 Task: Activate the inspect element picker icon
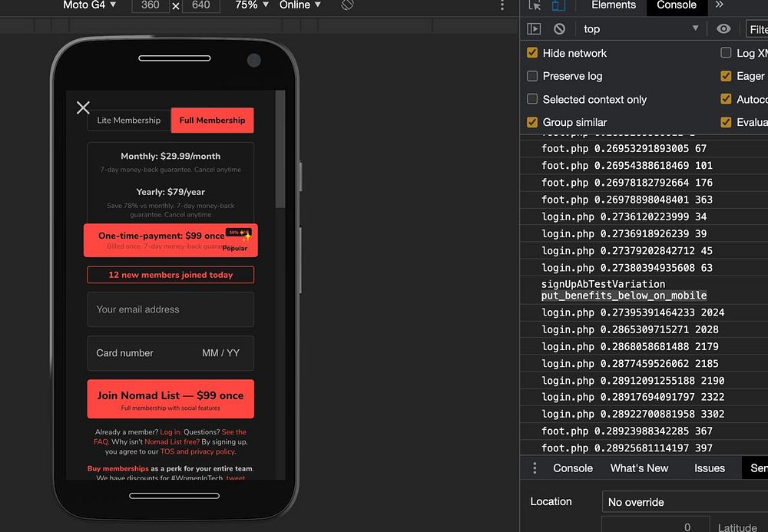click(535, 5)
